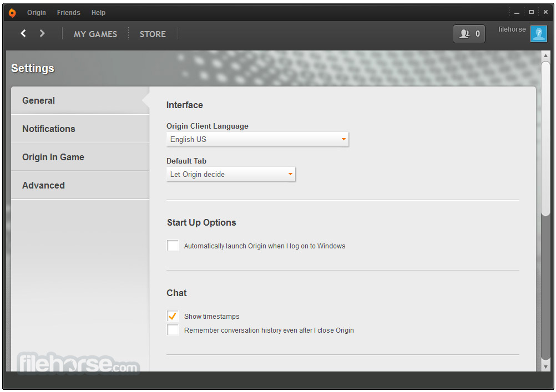Maximize the Origin window
The height and width of the screenshot is (392, 556).
tap(531, 12)
